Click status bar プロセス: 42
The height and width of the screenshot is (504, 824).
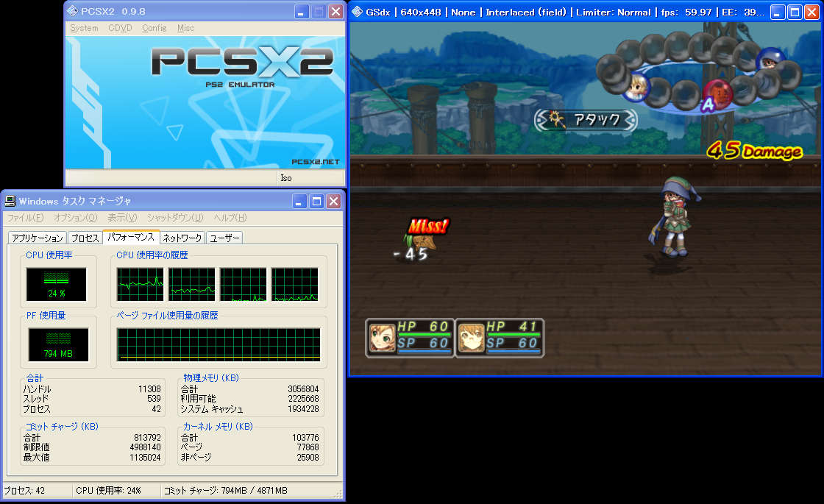25,491
